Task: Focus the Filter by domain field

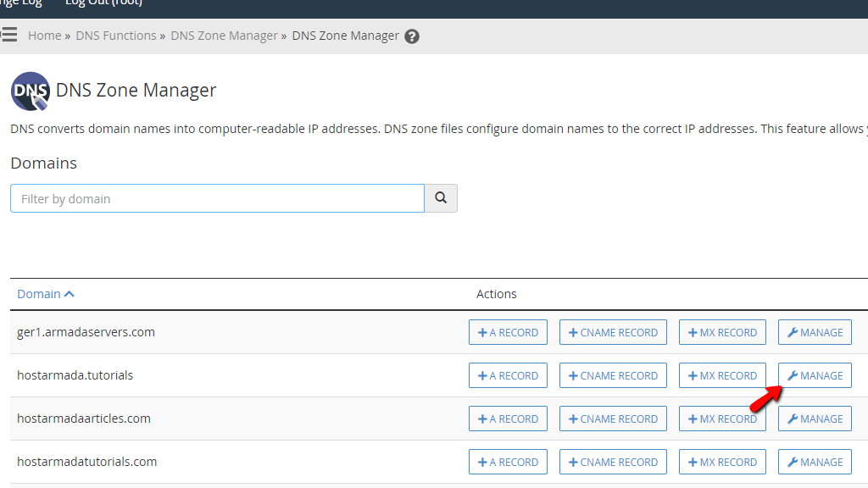Action: click(217, 198)
